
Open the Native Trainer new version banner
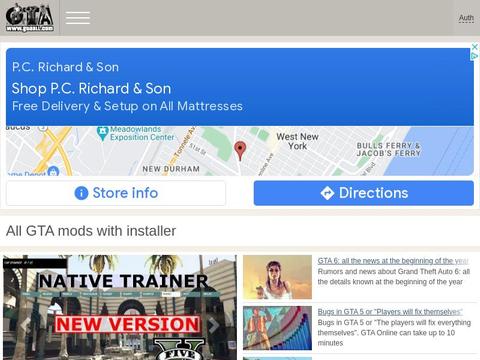[120, 307]
